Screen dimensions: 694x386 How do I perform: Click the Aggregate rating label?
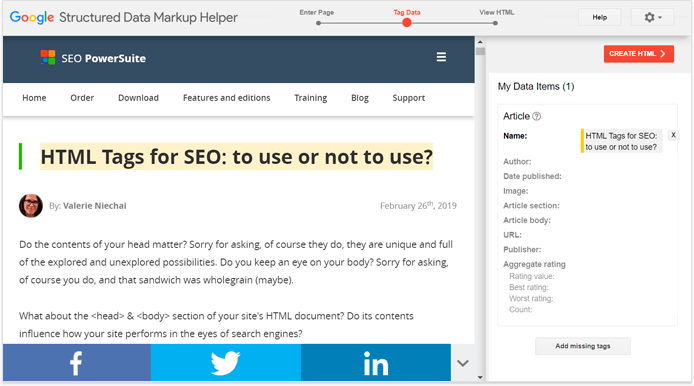(534, 264)
